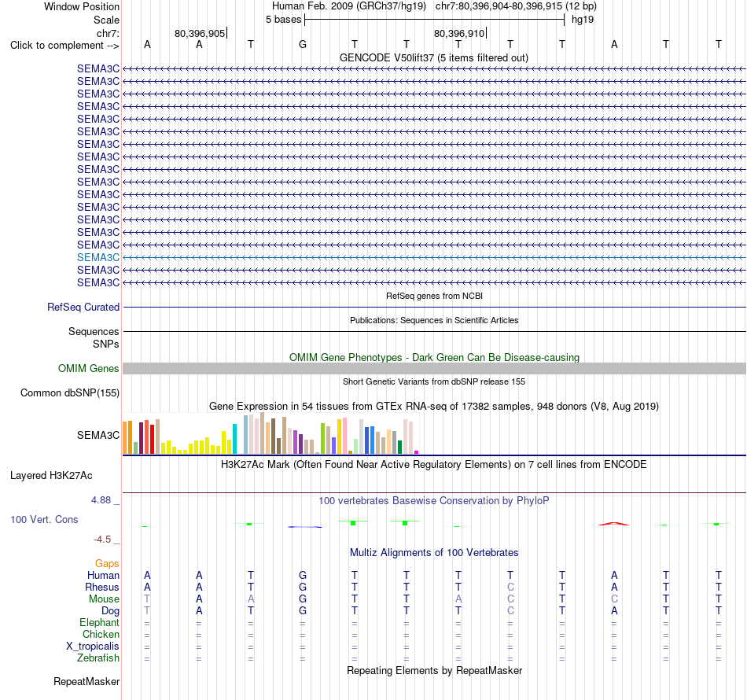The width and height of the screenshot is (747, 700).
Task: Click the 'OMIM Genes' track label
Action: pyautogui.click(x=88, y=368)
